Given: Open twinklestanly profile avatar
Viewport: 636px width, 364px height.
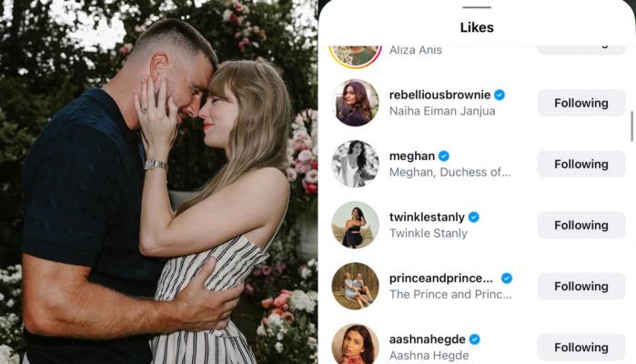Looking at the screenshot, I should (x=356, y=225).
